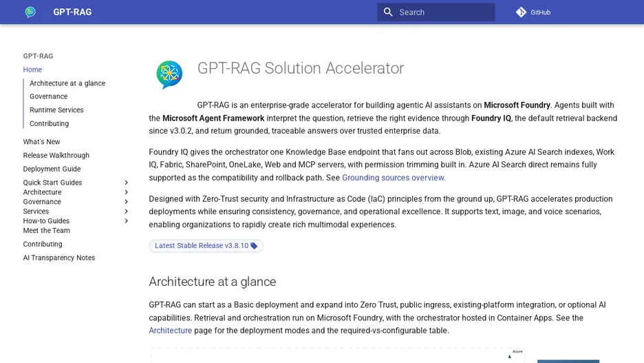
Task: Open Quick Start Guides nav item
Action: pos(52,183)
